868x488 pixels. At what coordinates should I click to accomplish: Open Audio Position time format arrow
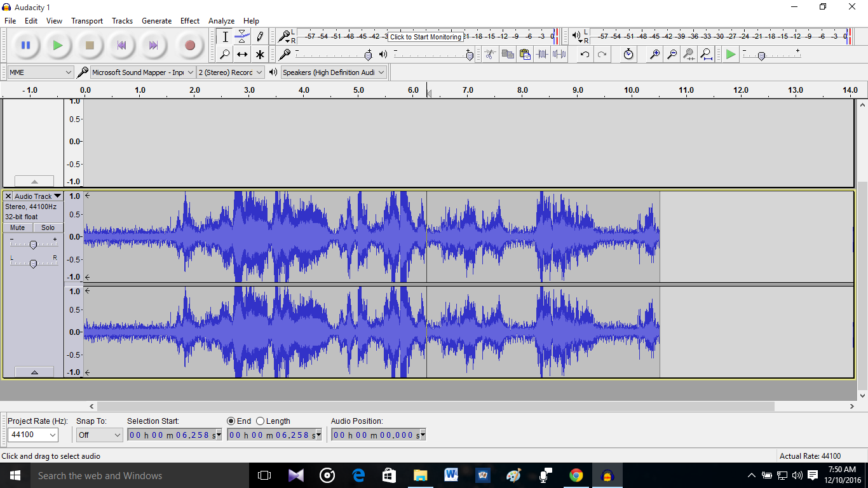[423, 435]
